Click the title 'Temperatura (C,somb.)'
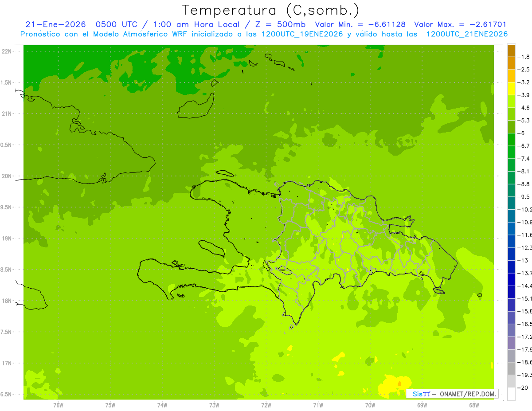The height and width of the screenshot is (411, 532). pos(270,10)
